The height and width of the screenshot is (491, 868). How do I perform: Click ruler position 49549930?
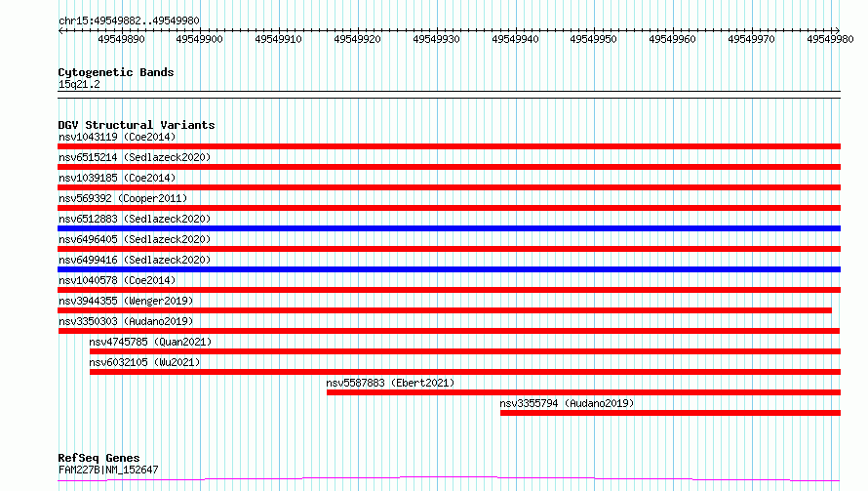[x=436, y=39]
